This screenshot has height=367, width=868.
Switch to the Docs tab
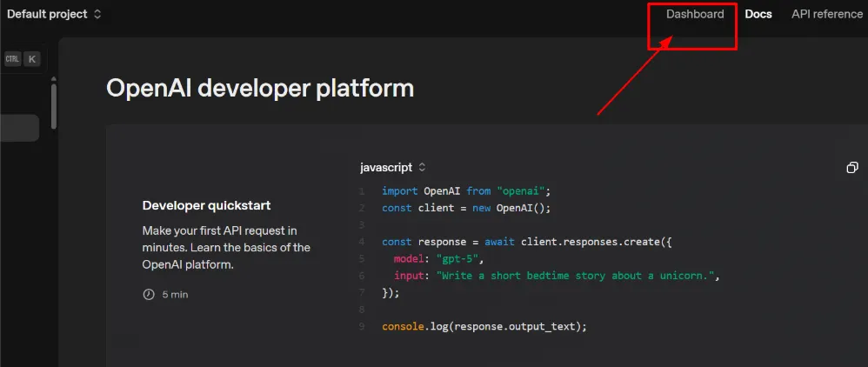(x=758, y=14)
